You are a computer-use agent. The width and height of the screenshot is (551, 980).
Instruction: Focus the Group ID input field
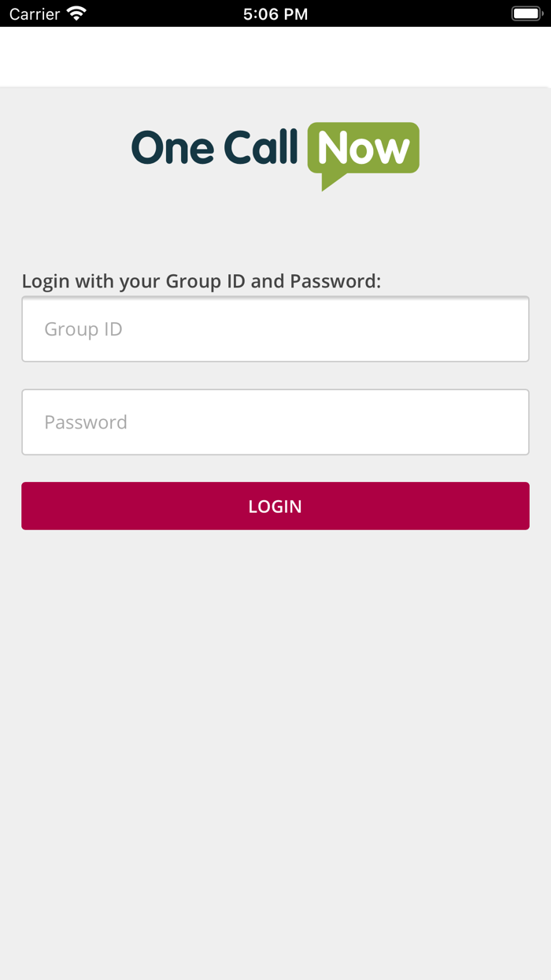point(275,329)
